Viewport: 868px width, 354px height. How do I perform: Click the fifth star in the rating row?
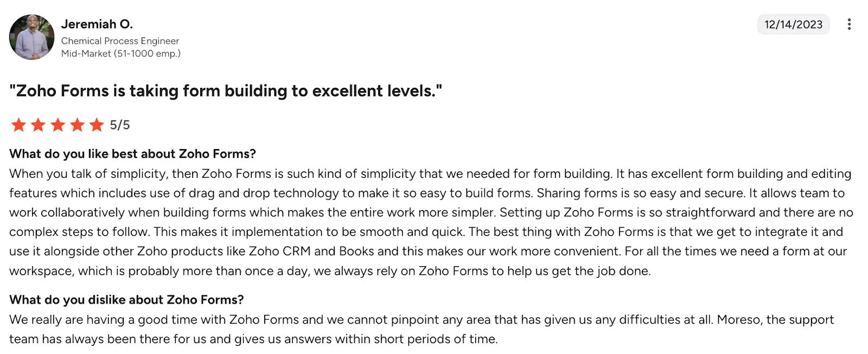tap(96, 125)
